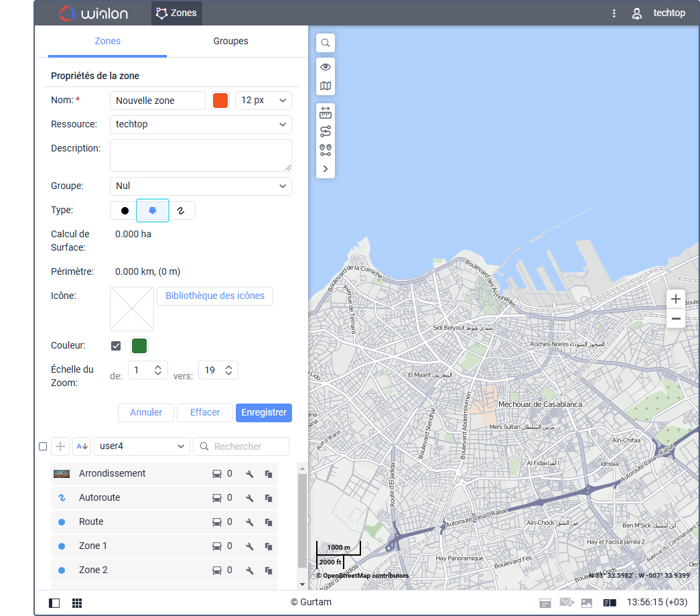This screenshot has width=700, height=616.
Task: Select the circle zone type
Action: pos(124,210)
